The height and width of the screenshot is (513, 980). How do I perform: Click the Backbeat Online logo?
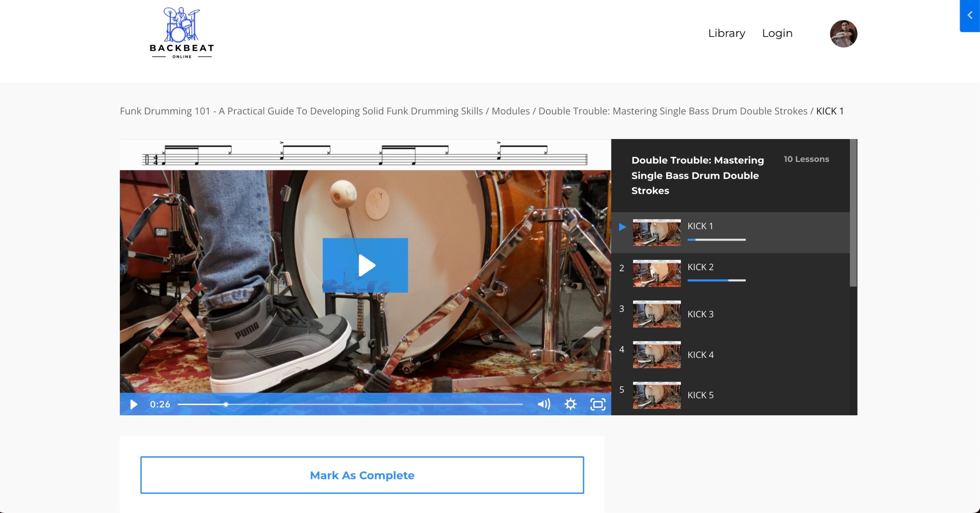click(181, 33)
